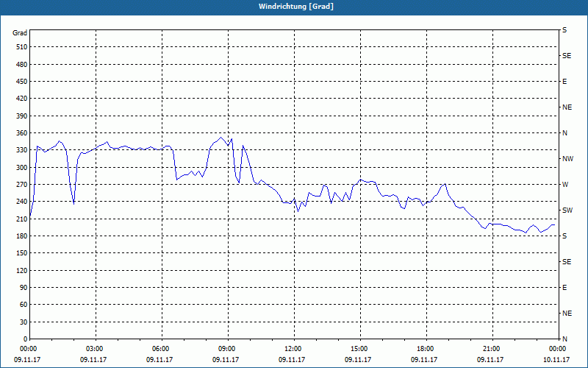Click the 09.11.17 date under 21:00

pos(490,360)
